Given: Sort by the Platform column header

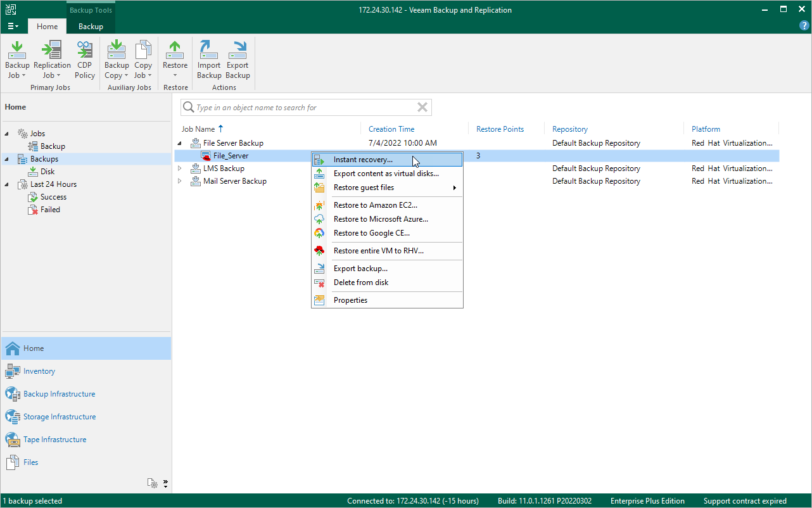Looking at the screenshot, I should tap(706, 129).
